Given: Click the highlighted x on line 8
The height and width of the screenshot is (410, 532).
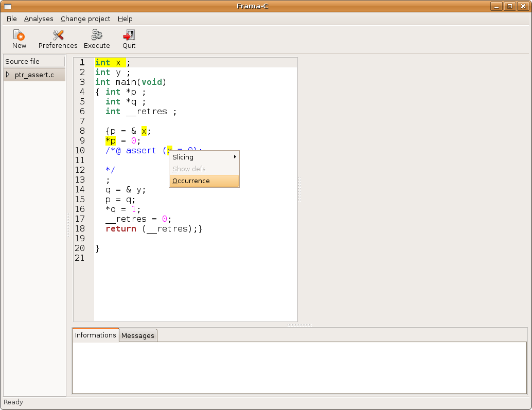Looking at the screenshot, I should click(x=144, y=131).
